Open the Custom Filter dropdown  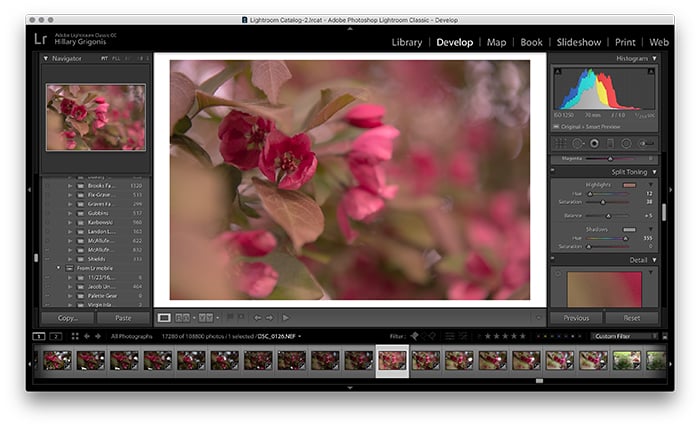tap(625, 336)
